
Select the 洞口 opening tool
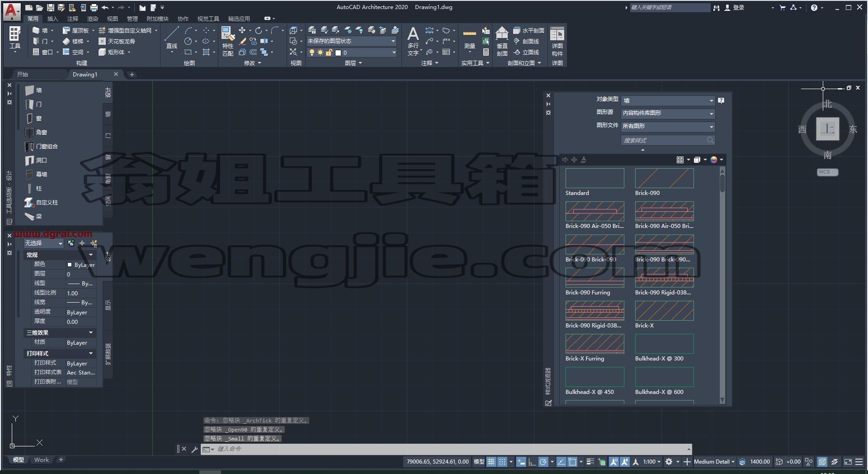click(36, 161)
